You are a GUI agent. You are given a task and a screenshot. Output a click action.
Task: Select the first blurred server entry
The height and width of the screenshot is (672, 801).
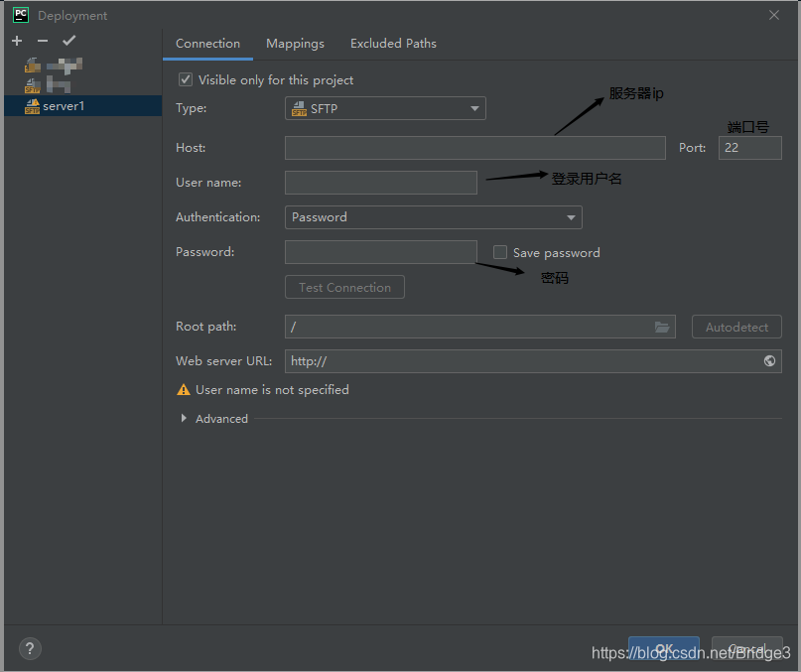(54, 65)
